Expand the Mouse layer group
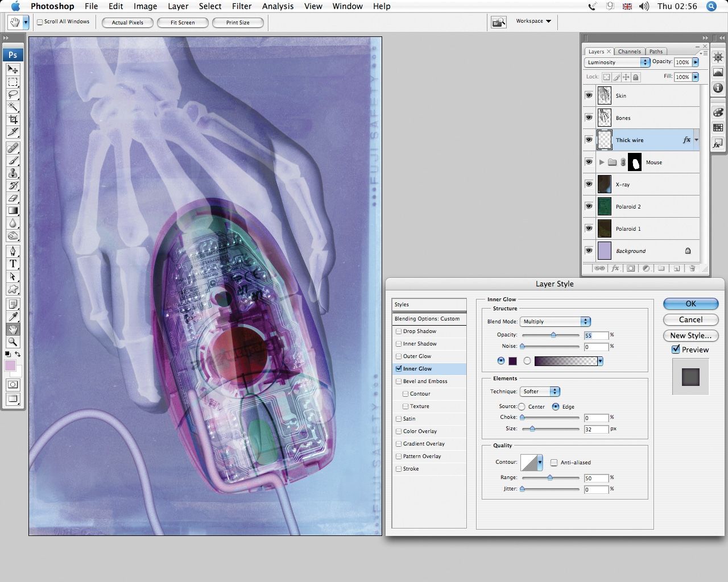This screenshot has height=582, width=728. (x=602, y=162)
